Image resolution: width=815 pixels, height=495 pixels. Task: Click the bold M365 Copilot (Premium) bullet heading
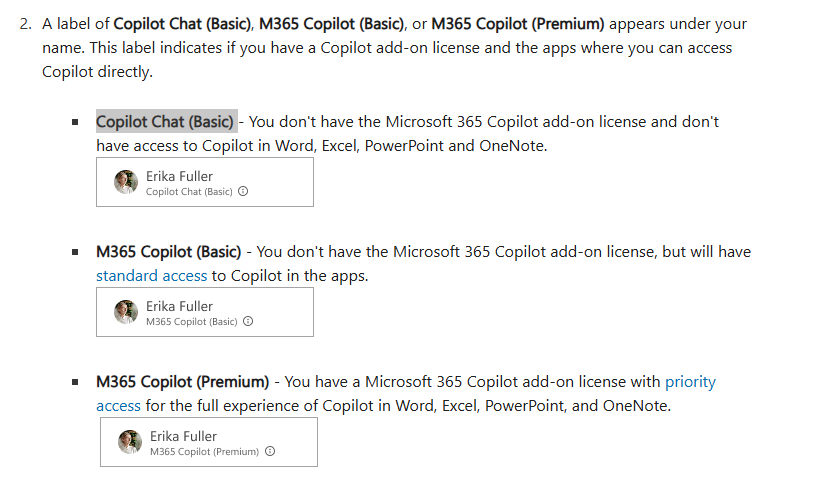(x=183, y=381)
